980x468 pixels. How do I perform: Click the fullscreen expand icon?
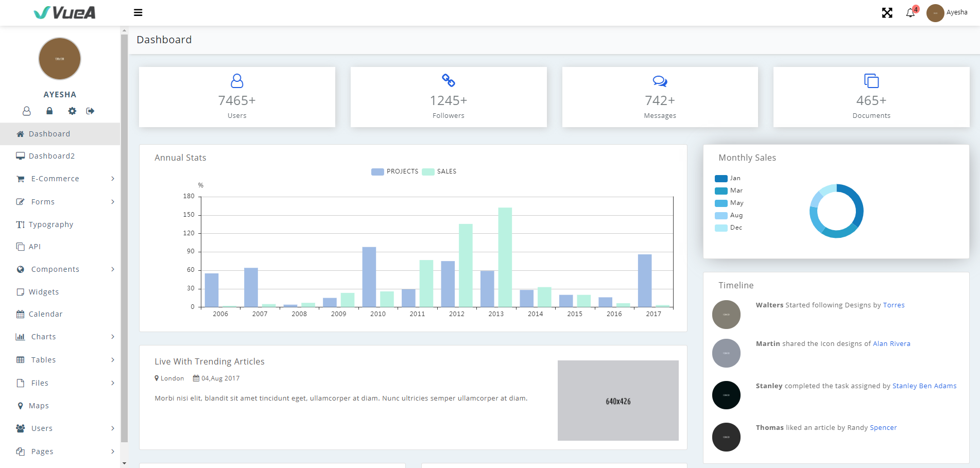pos(887,13)
